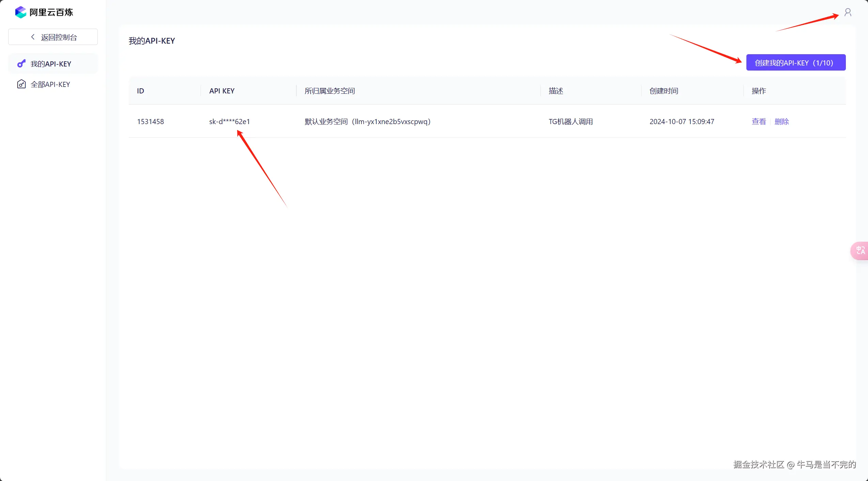Click the user profile avatar icon
This screenshot has height=481, width=868.
[848, 13]
